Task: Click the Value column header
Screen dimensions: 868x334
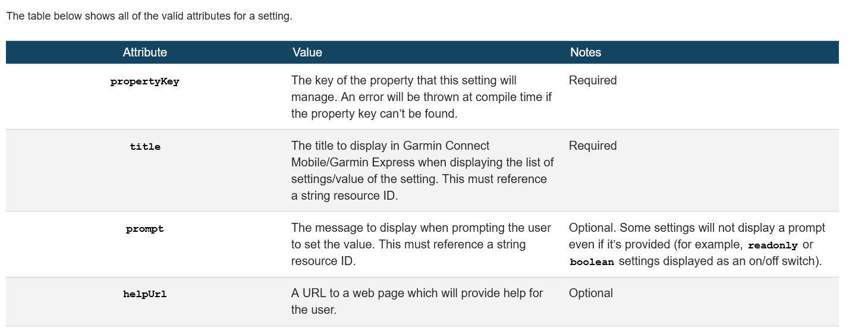Action: 307,52
